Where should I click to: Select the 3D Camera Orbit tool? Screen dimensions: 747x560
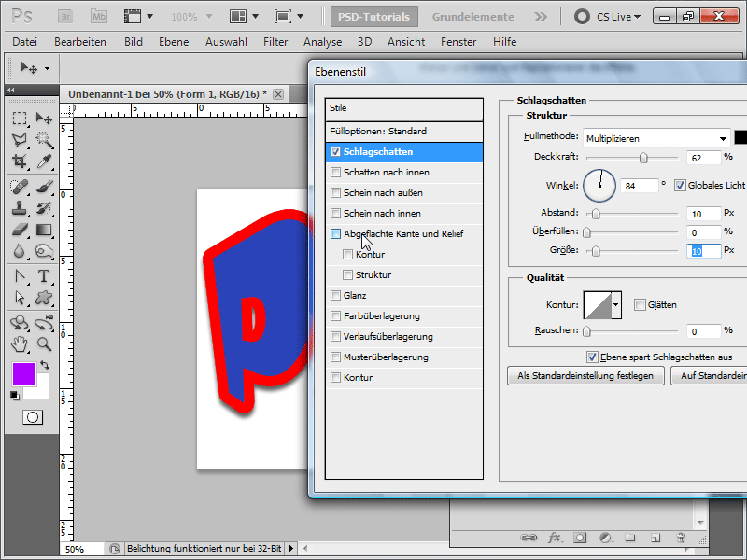pyautogui.click(x=44, y=323)
